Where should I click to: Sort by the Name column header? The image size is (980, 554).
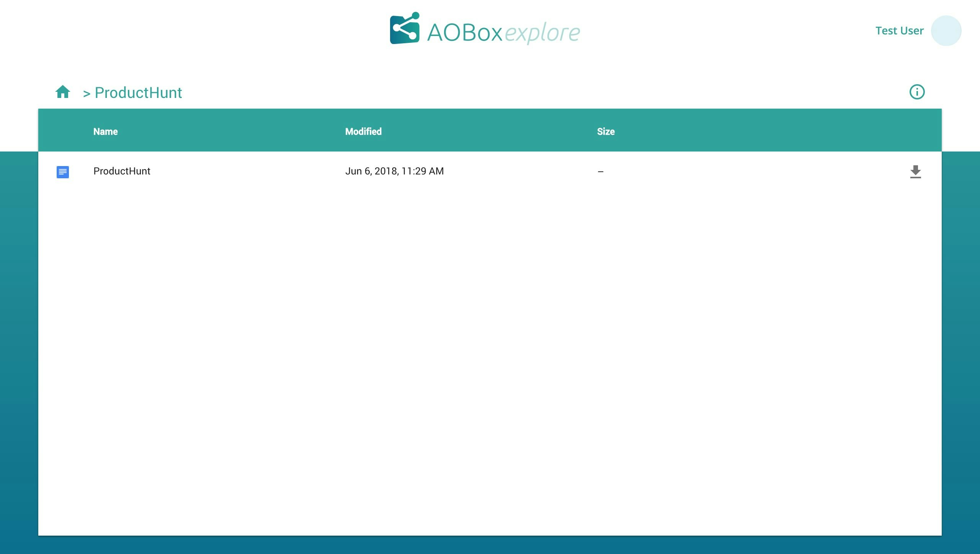(105, 131)
